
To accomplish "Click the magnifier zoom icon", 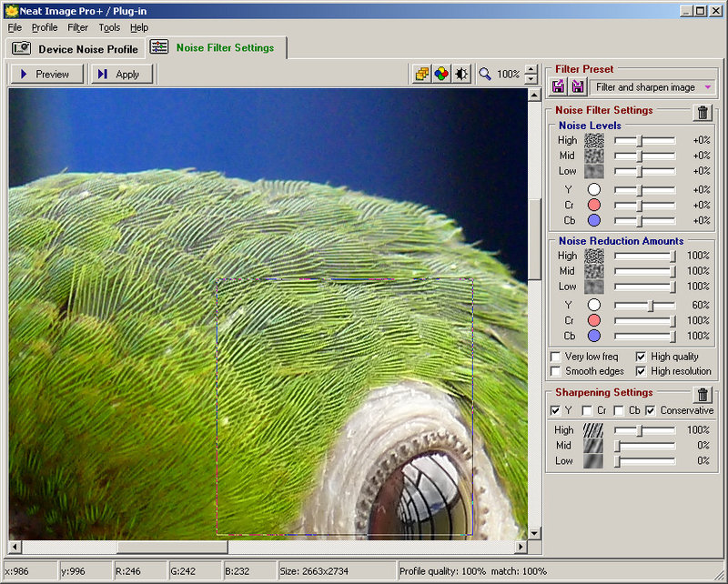I will [485, 74].
